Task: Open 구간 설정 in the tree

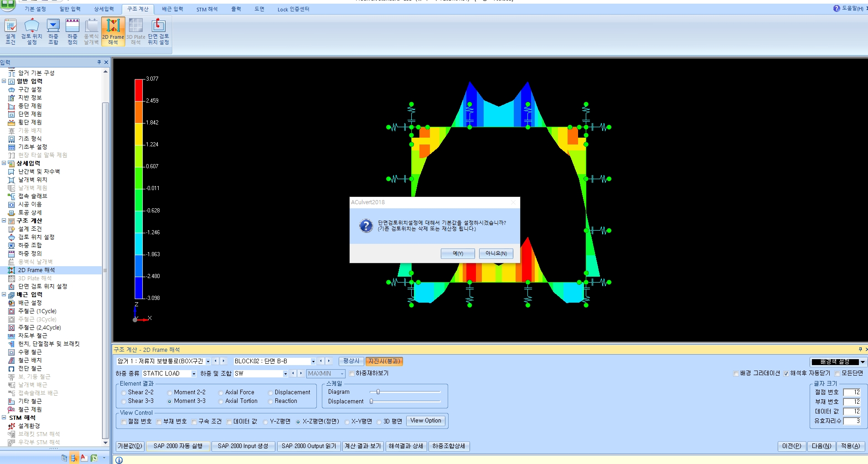Action: click(x=30, y=89)
